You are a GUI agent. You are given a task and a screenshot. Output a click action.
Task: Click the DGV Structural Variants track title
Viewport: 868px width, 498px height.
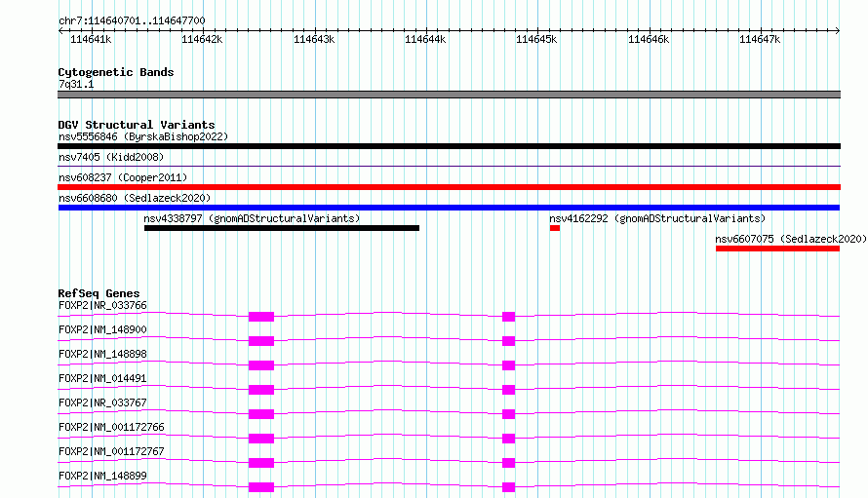137,125
